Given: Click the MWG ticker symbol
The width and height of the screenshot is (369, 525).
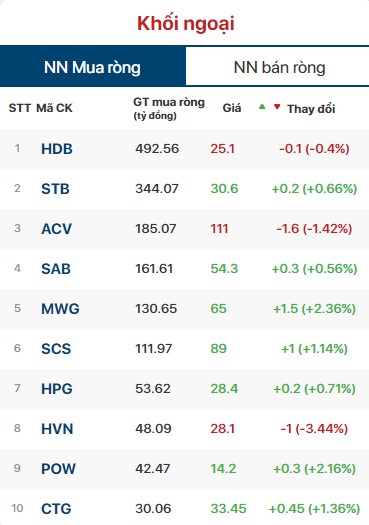Looking at the screenshot, I should [60, 309].
